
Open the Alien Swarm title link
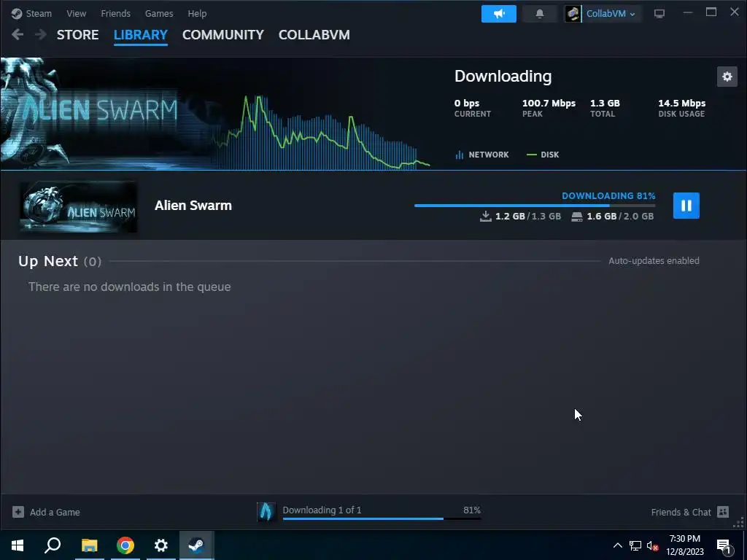click(x=193, y=205)
